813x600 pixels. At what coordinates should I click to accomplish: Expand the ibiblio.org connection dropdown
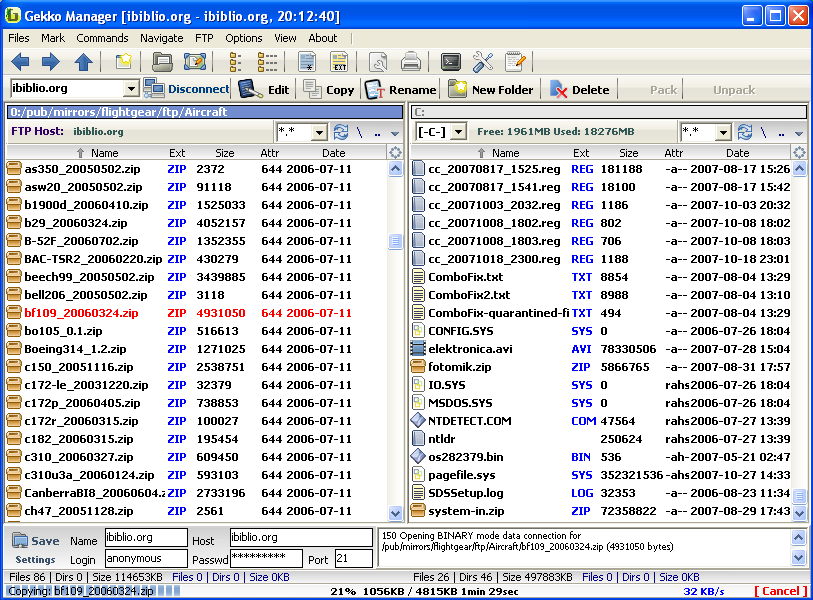[132, 89]
